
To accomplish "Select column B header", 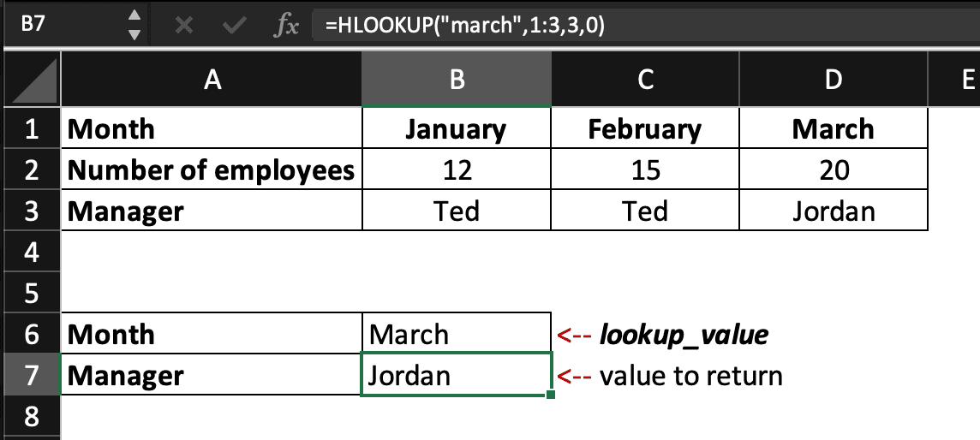I will (457, 80).
